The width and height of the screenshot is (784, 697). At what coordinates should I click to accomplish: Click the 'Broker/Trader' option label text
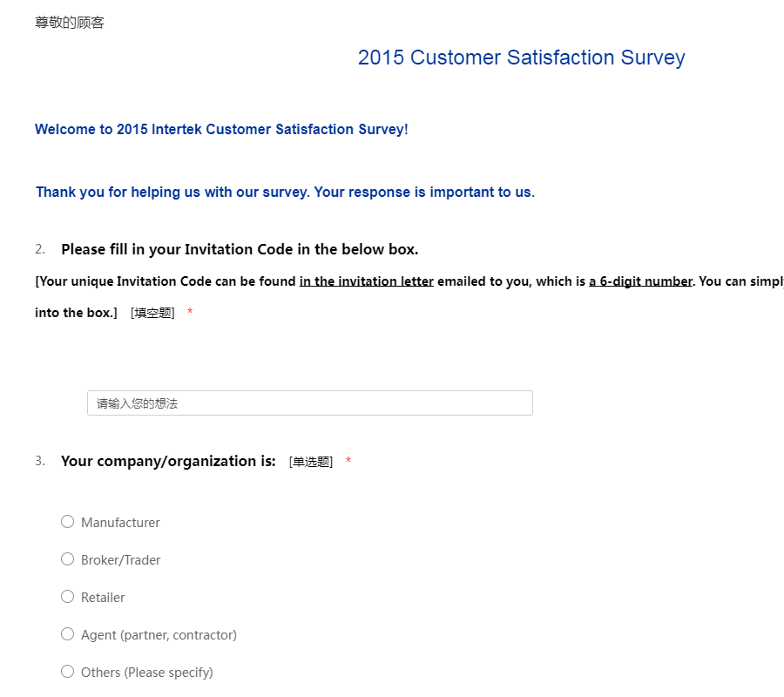click(x=120, y=560)
